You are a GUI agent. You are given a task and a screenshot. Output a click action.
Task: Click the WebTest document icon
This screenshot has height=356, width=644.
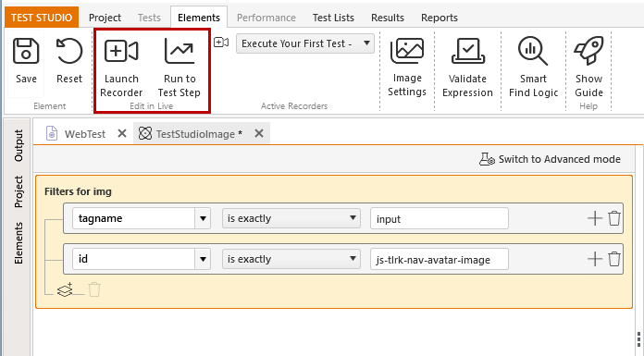point(52,133)
